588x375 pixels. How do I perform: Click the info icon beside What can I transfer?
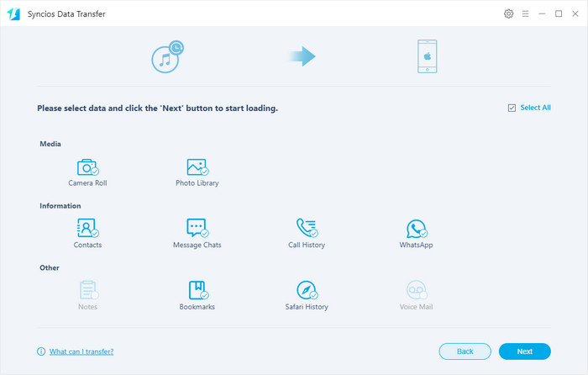coord(41,351)
